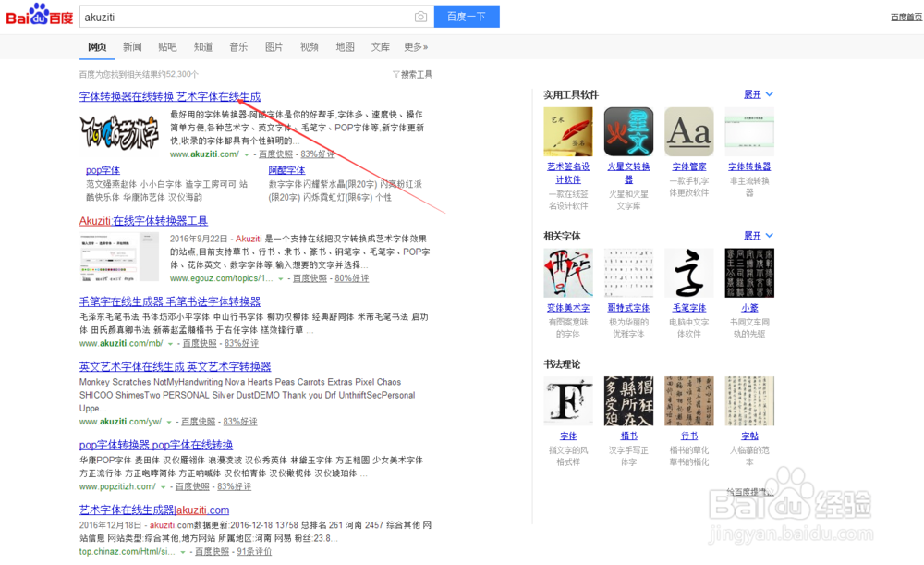Switch to the 文库 tab

click(380, 46)
